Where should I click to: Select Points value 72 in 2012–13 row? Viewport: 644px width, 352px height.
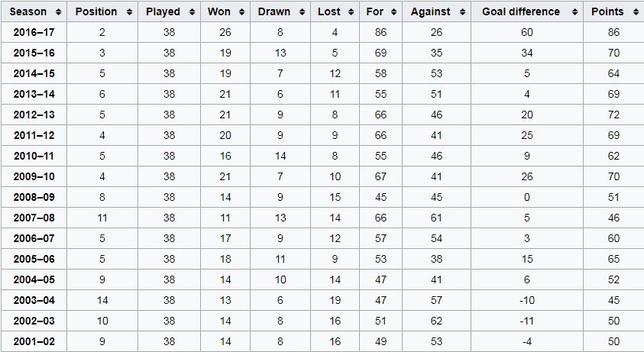pyautogui.click(x=613, y=115)
